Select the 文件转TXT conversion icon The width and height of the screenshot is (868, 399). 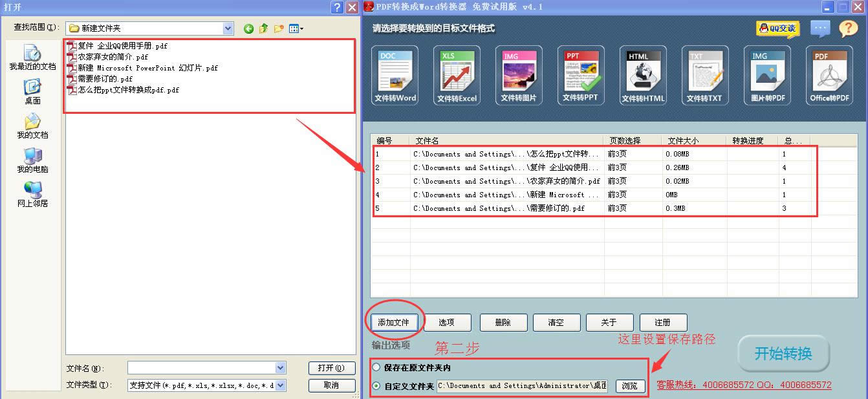click(x=704, y=74)
